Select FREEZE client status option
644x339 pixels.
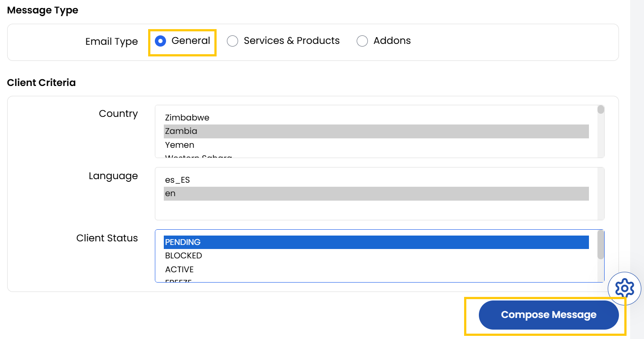178,280
